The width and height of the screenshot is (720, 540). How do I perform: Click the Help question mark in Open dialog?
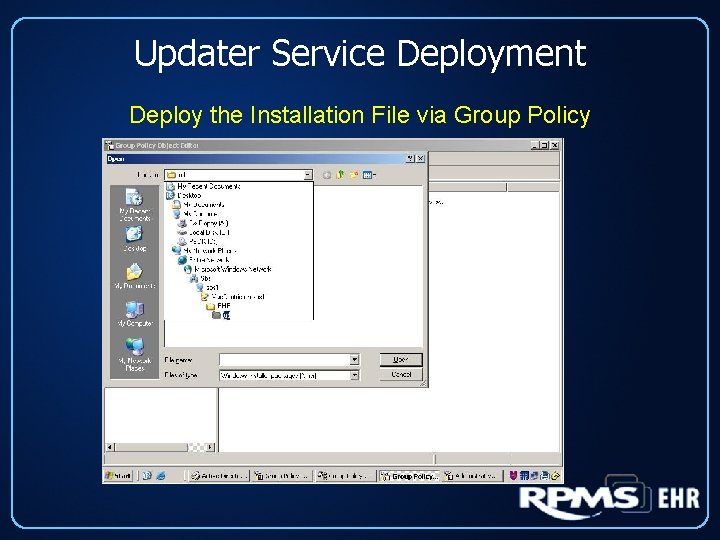(410, 158)
